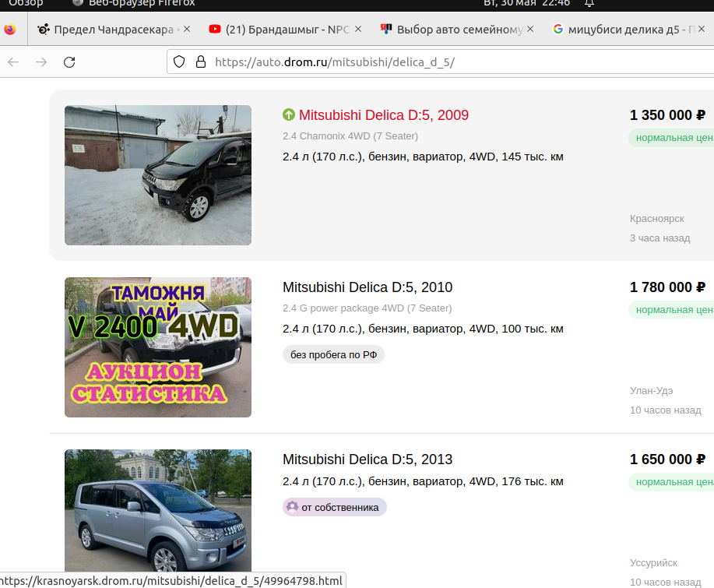
Task: Click the от собственника badge
Action: tap(335, 507)
